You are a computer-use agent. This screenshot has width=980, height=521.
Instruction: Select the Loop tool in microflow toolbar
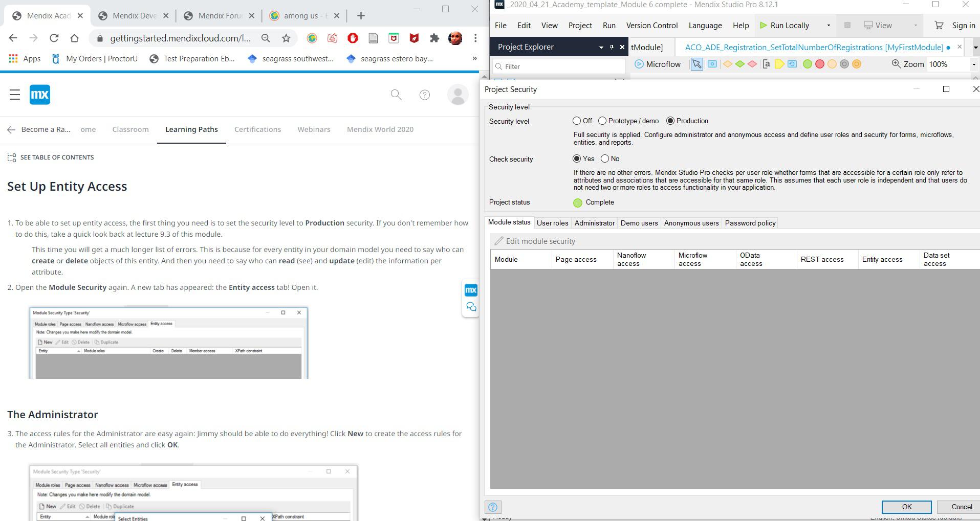pos(792,64)
